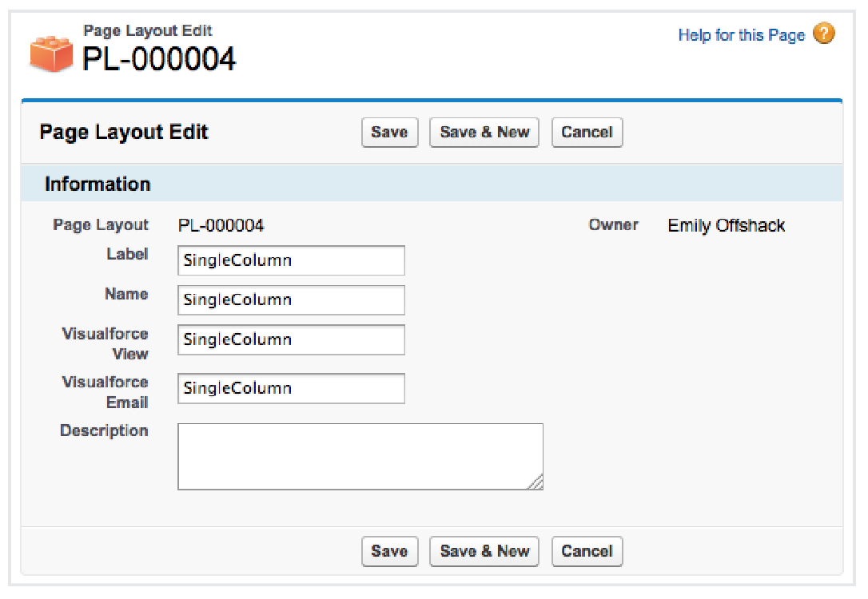
Task: Focus the Label text field
Action: 291,260
